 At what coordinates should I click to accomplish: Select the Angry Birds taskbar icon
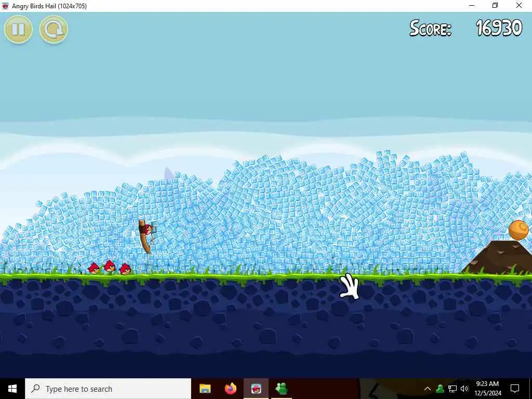click(x=256, y=389)
